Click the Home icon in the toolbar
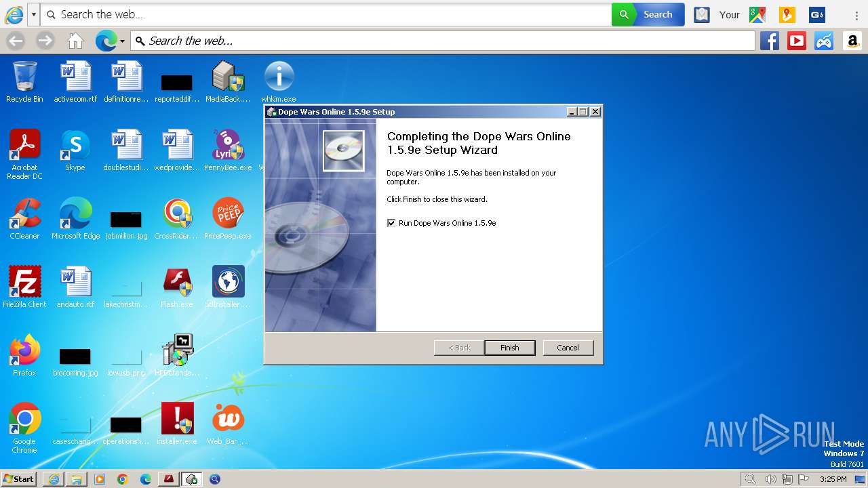The height and width of the screenshot is (488, 868). pos(75,41)
